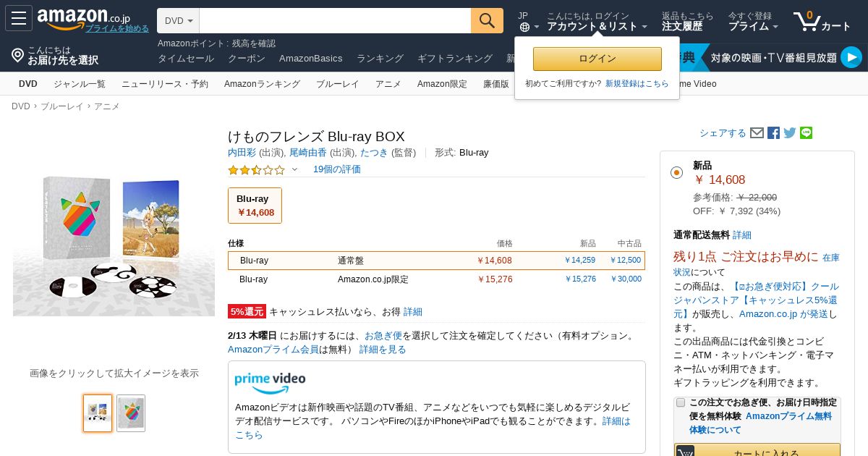
Task: Share on Twitter bird icon
Action: pos(790,133)
